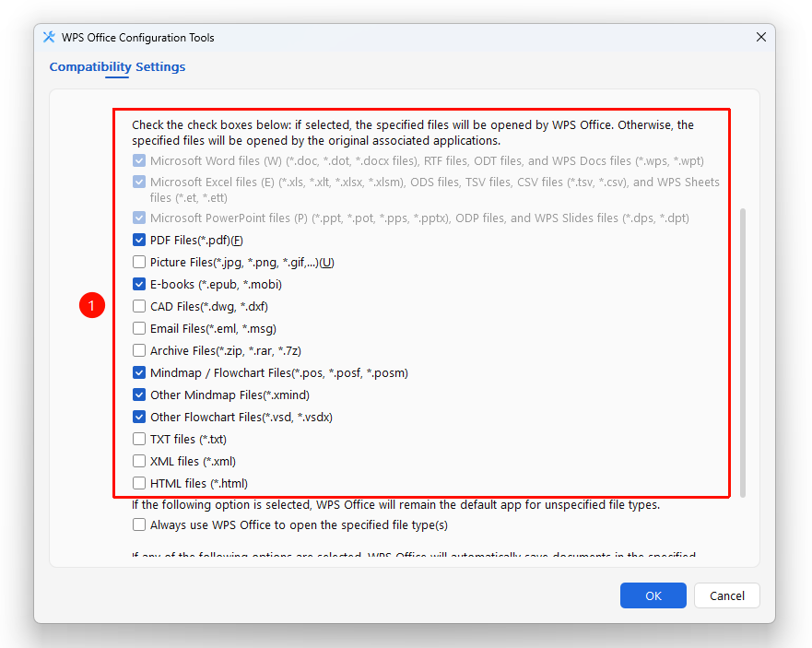Disable Mindmap / Flowchart Files checkbox
This screenshot has width=812, height=648.
click(x=139, y=373)
